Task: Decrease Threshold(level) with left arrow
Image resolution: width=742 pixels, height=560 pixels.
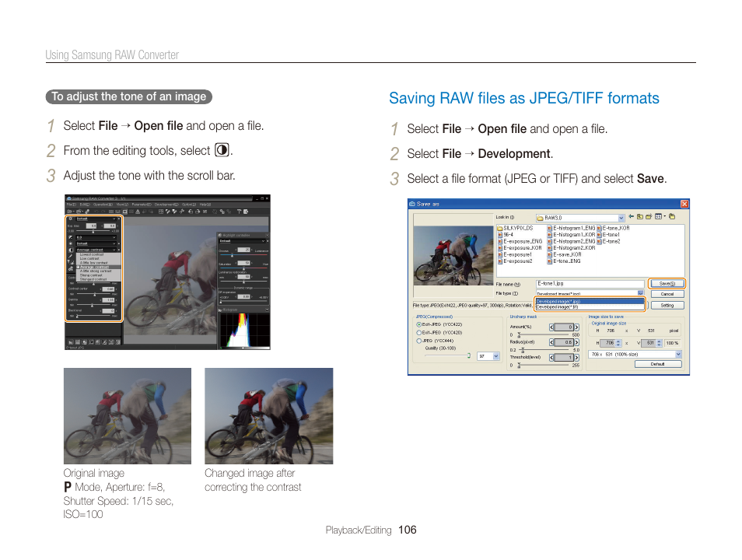Action: tap(551, 358)
